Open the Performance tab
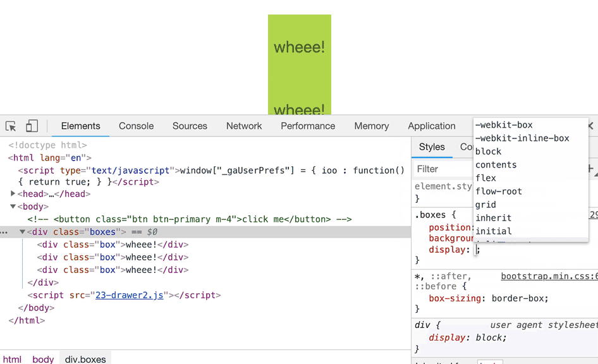 (x=308, y=126)
